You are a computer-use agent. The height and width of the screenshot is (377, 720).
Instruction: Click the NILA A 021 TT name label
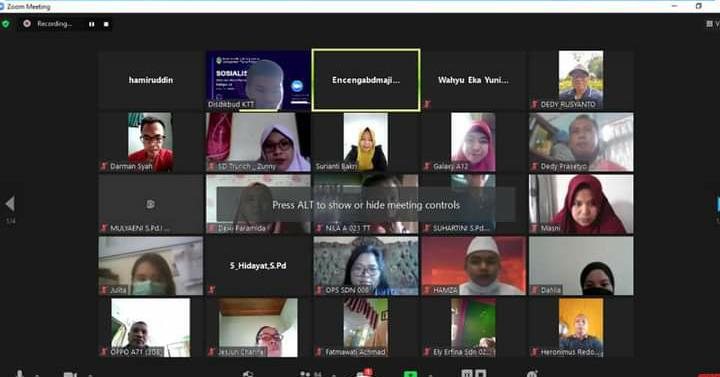[x=348, y=228]
